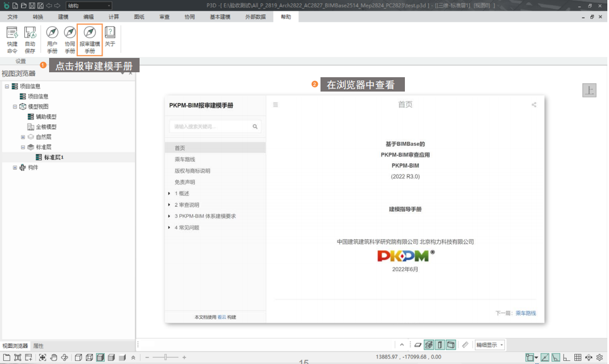The image size is (609, 364).
Task: Open settings gear in status bar
Action: pyautogui.click(x=600, y=357)
